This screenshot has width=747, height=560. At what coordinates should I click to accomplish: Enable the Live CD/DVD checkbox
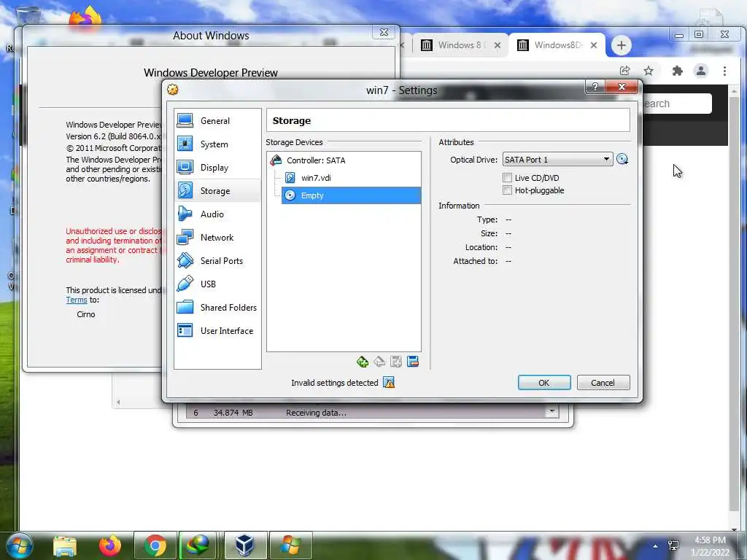508,178
